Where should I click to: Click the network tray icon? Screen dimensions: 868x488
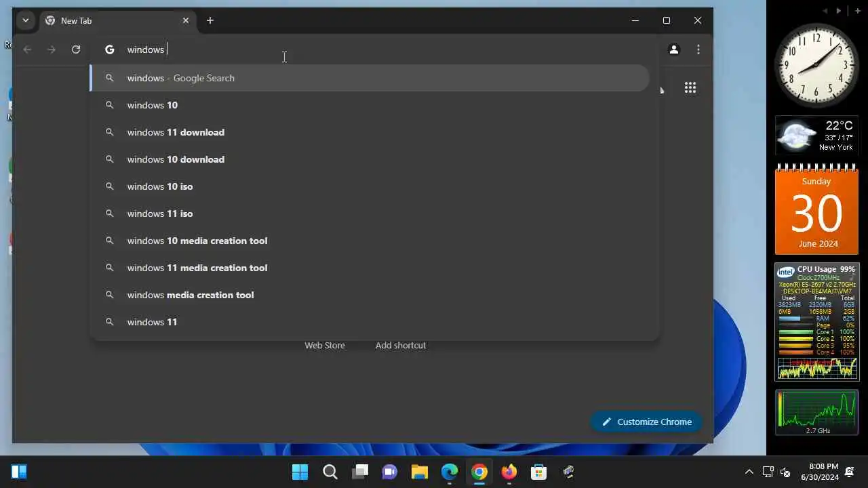tap(768, 472)
